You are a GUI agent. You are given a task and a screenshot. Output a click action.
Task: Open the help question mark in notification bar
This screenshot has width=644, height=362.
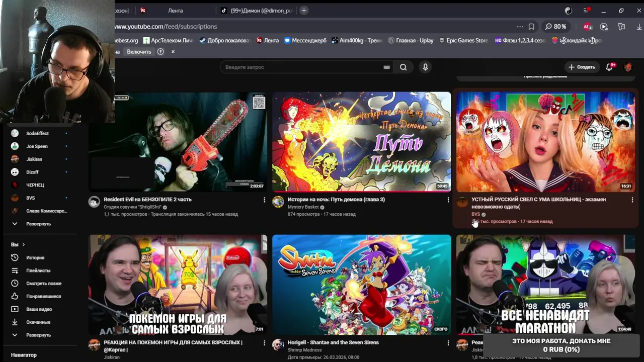pyautogui.click(x=160, y=52)
